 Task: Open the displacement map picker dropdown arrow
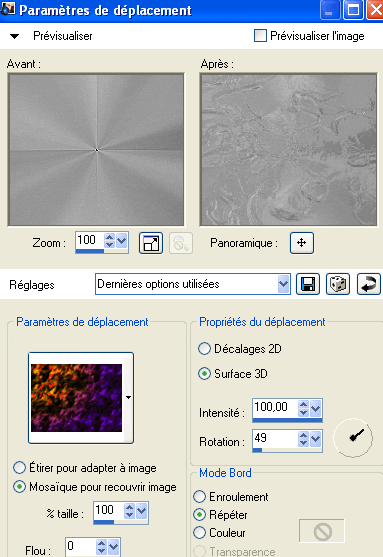click(x=129, y=398)
